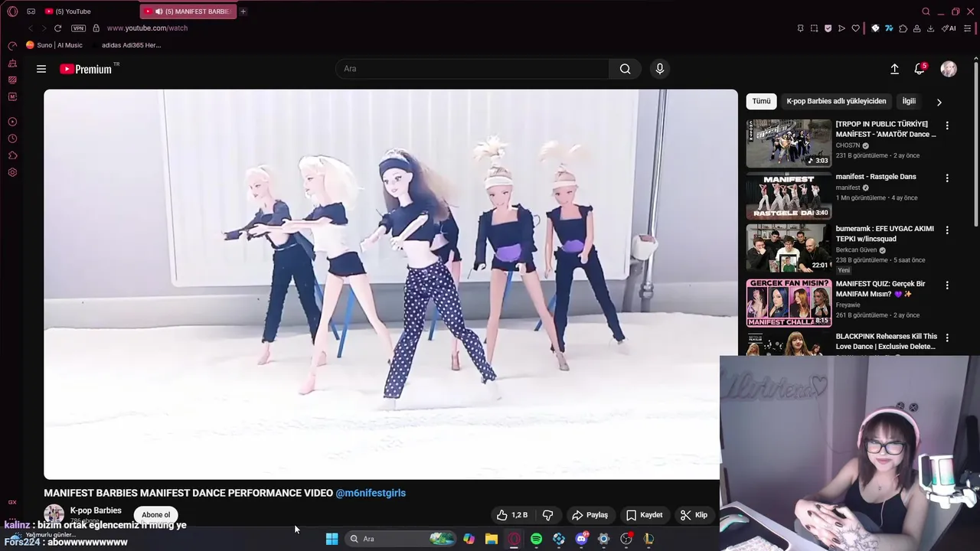This screenshot has width=980, height=551.
Task: Select the MANIFEST BARBIES tab
Action: click(188, 11)
